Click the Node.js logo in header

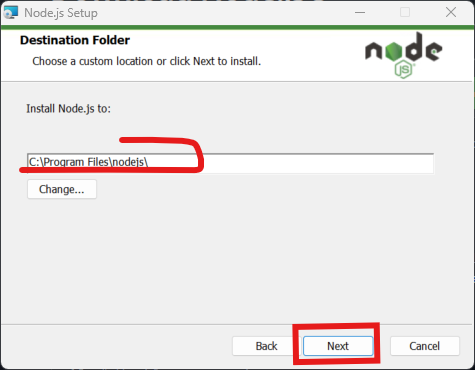[404, 55]
